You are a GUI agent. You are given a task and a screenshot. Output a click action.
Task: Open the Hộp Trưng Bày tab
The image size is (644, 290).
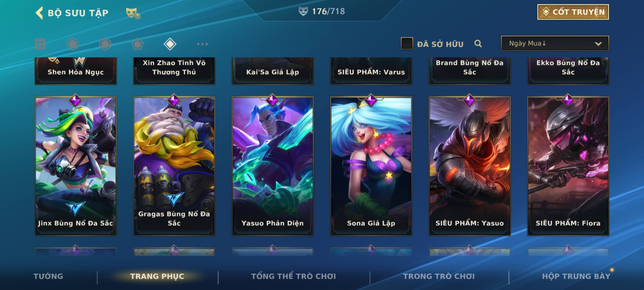tap(576, 276)
